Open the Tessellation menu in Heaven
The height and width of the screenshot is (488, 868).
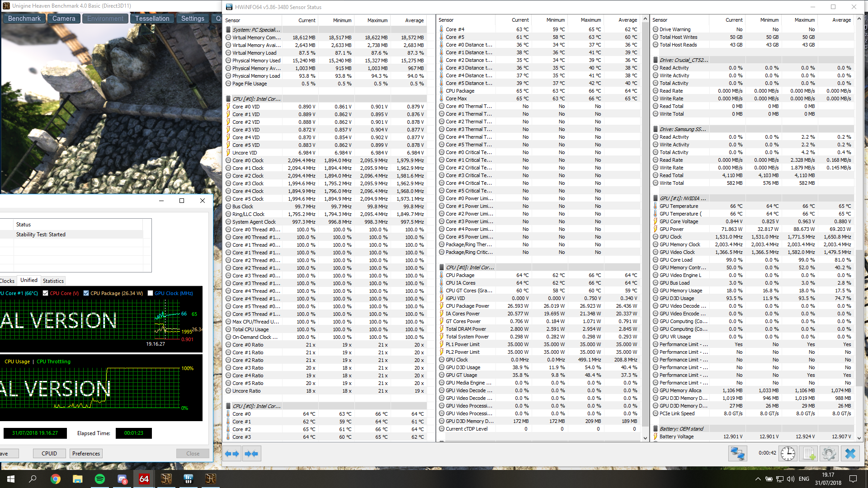(152, 19)
